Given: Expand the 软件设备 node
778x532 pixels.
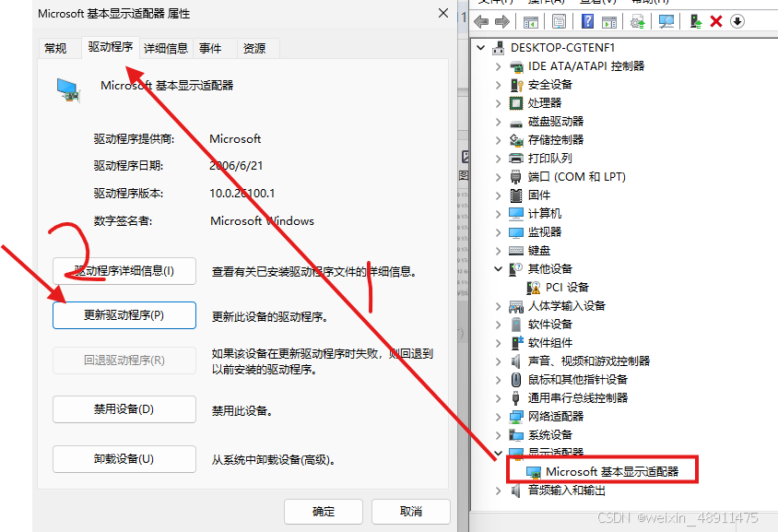Looking at the screenshot, I should pos(498,325).
